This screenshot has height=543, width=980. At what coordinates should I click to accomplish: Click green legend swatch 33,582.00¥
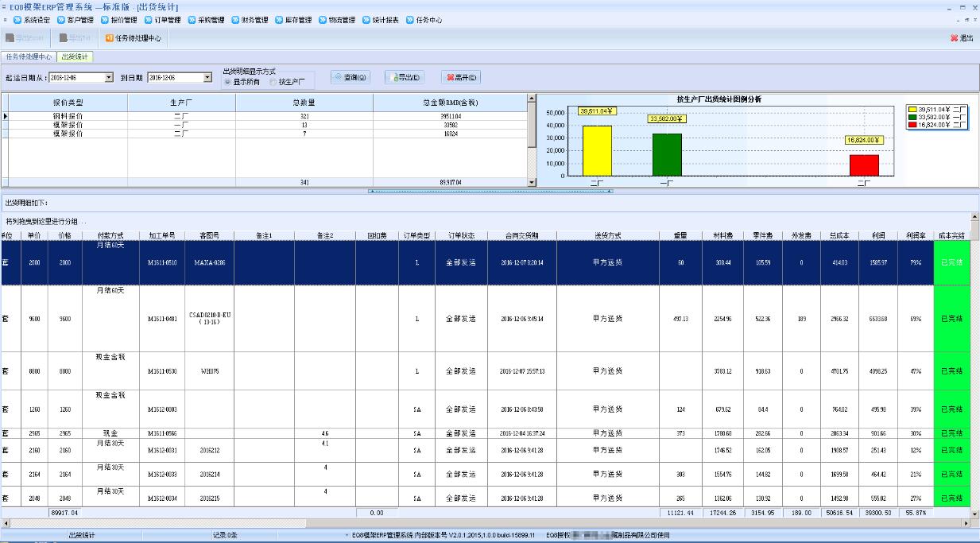pos(912,117)
